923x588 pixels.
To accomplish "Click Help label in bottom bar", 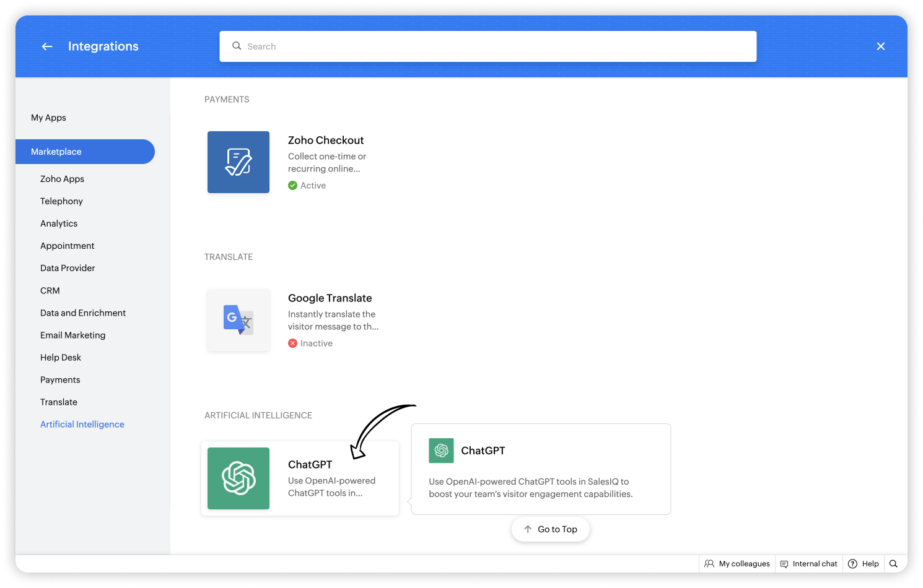I will coord(870,564).
